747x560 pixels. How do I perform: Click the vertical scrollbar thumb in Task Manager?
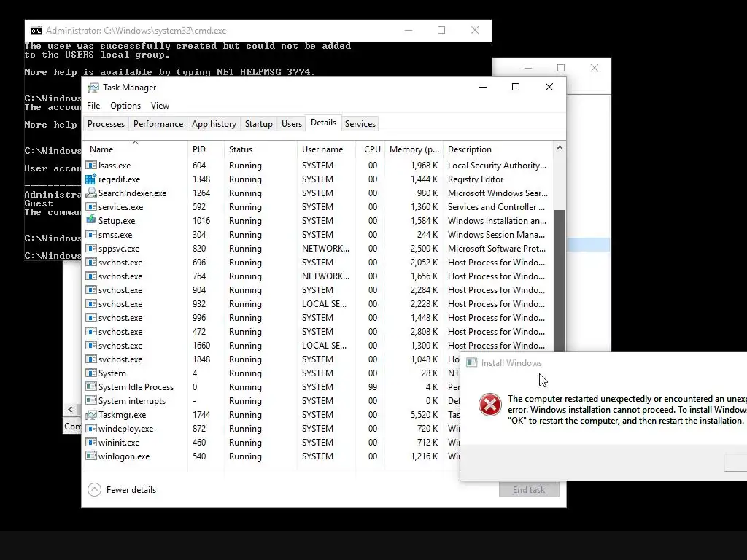560,281
